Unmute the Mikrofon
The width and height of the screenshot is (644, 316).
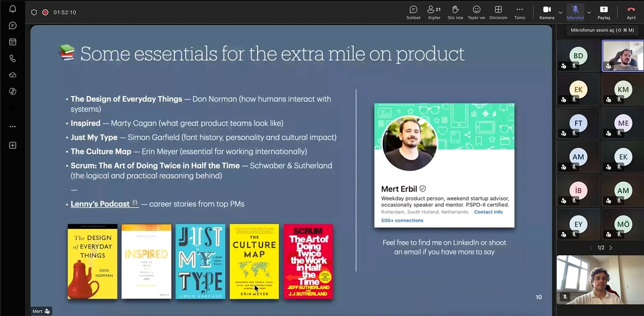point(575,13)
